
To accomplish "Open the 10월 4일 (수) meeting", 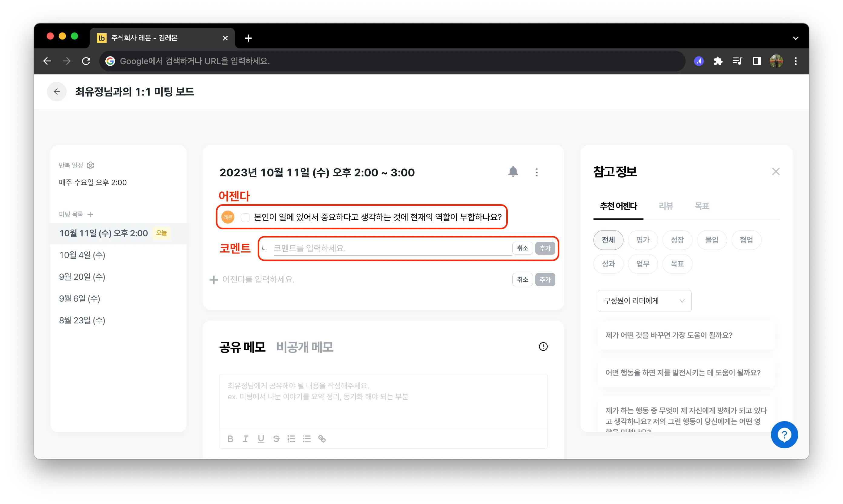I will point(82,255).
